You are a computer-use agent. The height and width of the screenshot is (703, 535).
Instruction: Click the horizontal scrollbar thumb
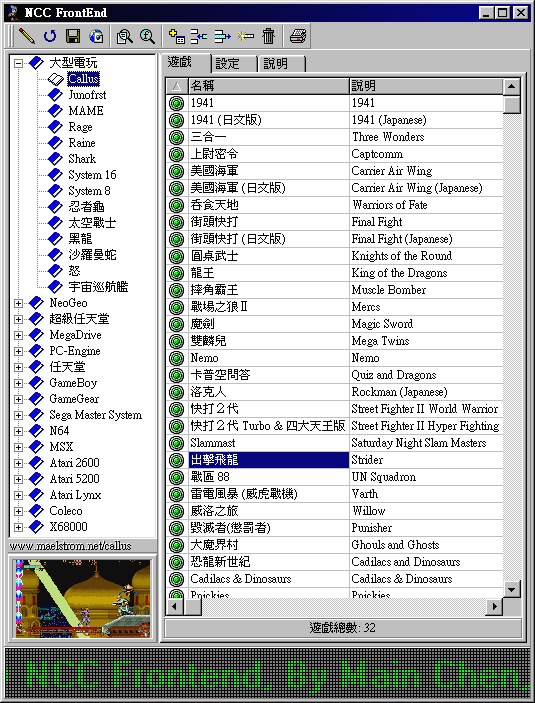(x=193, y=607)
